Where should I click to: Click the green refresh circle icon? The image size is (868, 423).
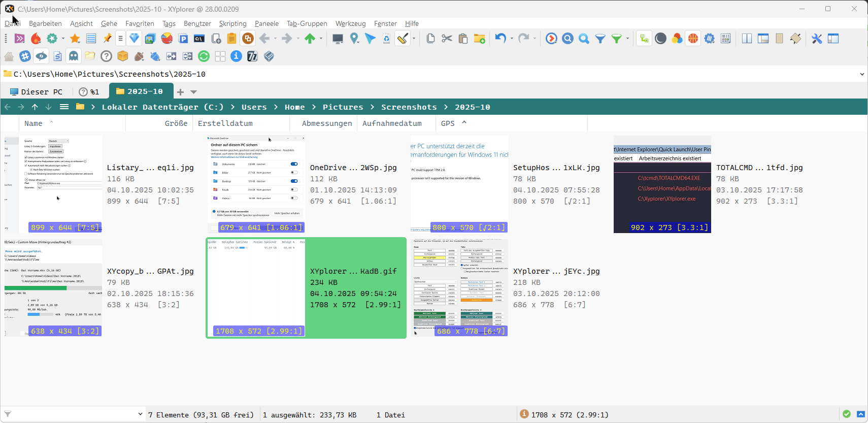pyautogui.click(x=204, y=56)
